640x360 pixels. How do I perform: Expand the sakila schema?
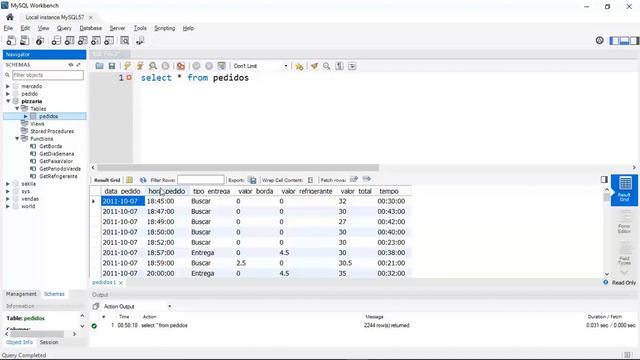pyautogui.click(x=8, y=184)
